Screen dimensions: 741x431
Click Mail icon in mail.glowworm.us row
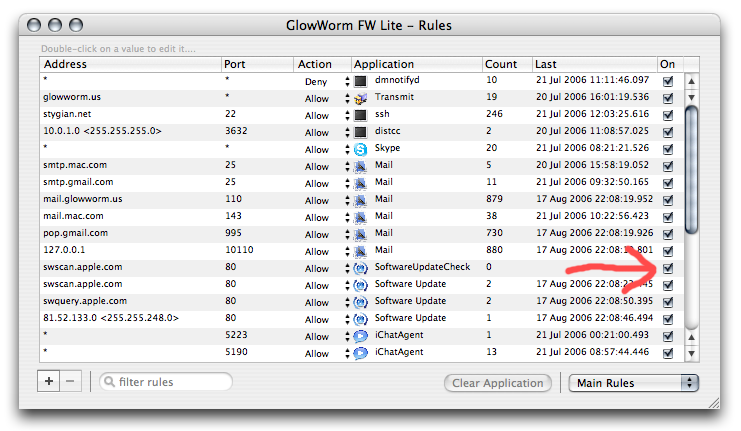pos(360,200)
